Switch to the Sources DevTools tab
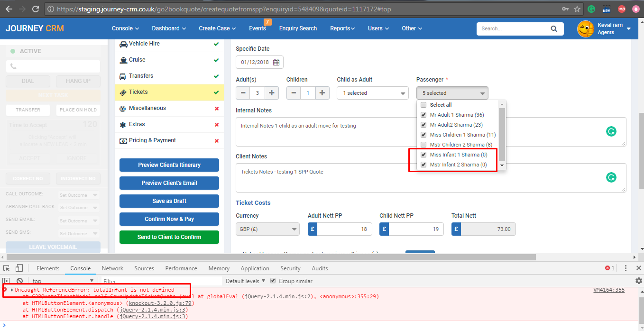This screenshot has height=331, width=644. coord(144,268)
